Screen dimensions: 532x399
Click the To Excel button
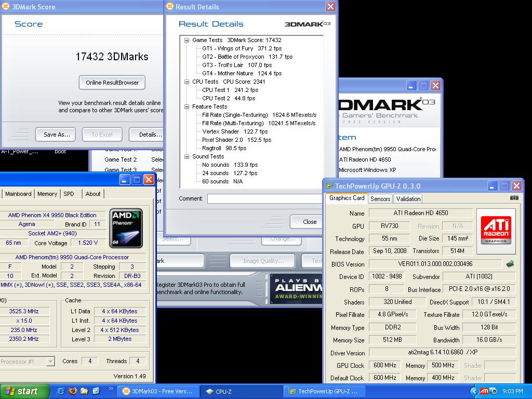point(102,135)
